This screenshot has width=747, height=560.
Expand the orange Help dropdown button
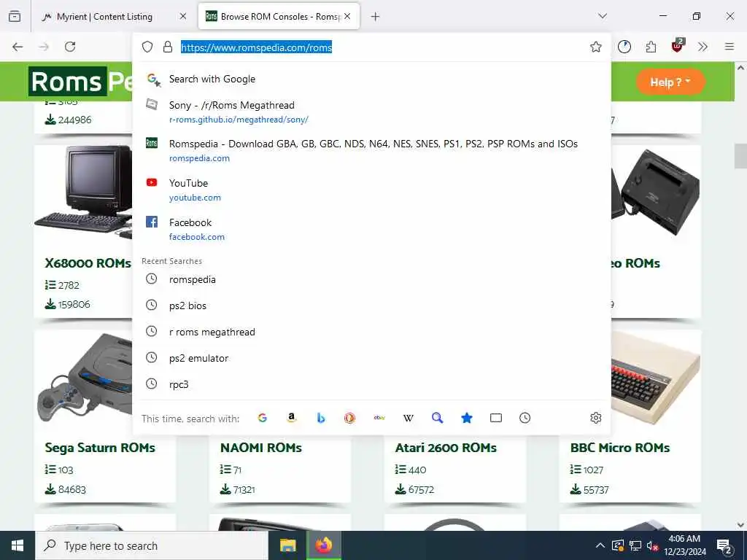671,82
